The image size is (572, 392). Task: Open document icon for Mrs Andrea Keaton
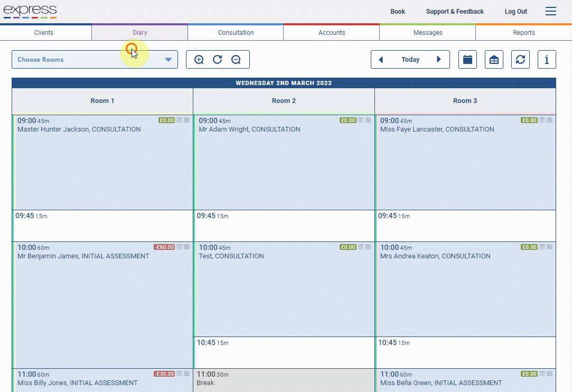click(x=549, y=247)
